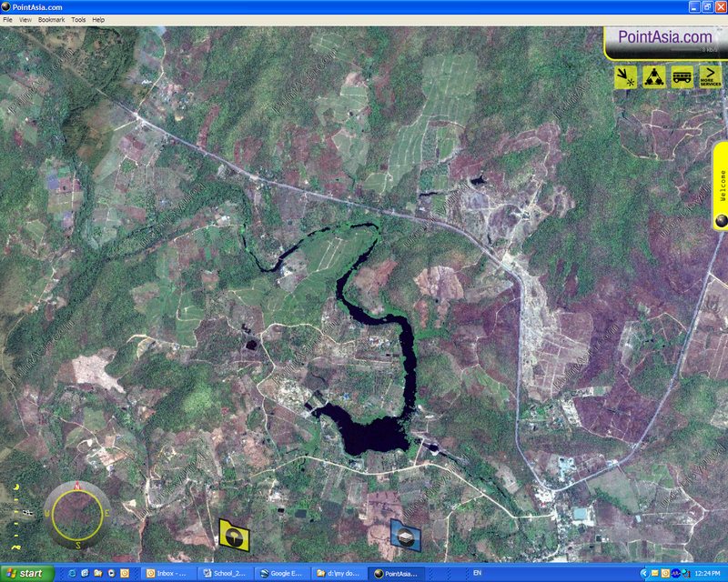Screen dimensions: 728x582
Task: Open the File menu
Action: coord(7,19)
